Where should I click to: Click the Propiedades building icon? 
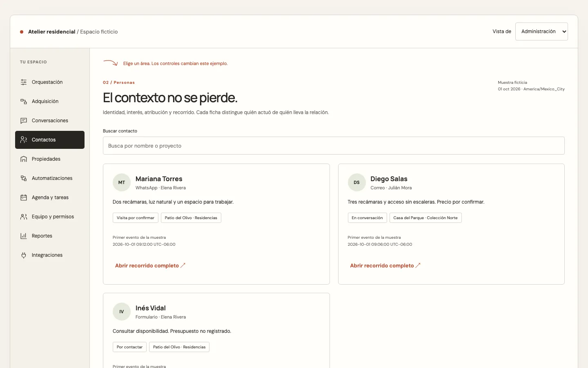[24, 159]
